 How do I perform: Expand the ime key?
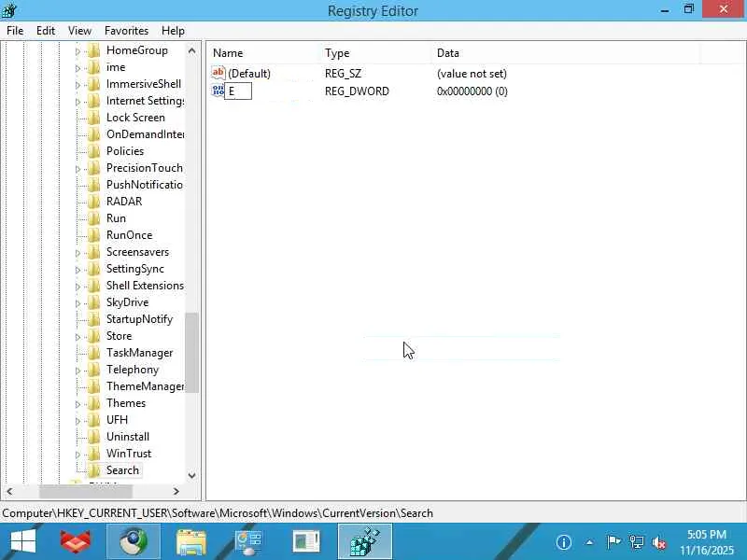tap(78, 68)
